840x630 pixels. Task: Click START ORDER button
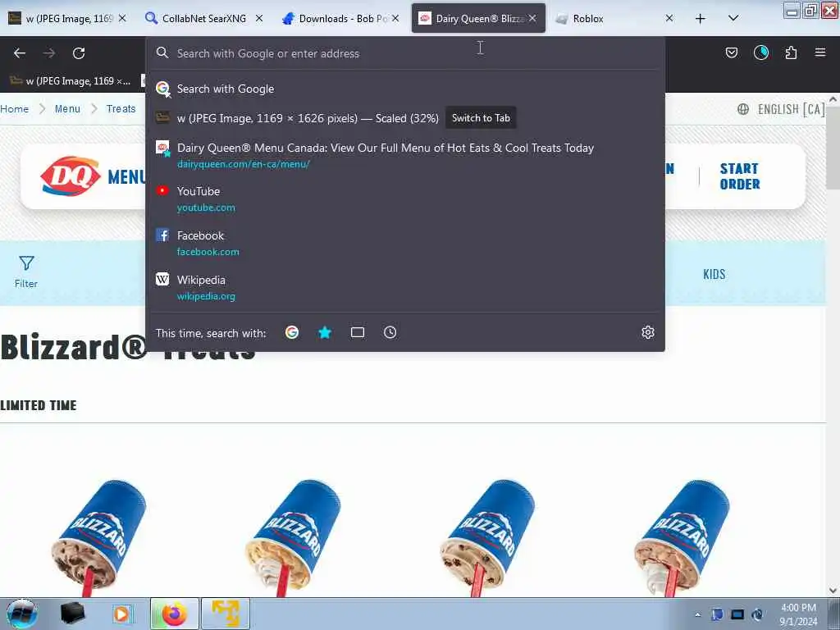click(740, 176)
